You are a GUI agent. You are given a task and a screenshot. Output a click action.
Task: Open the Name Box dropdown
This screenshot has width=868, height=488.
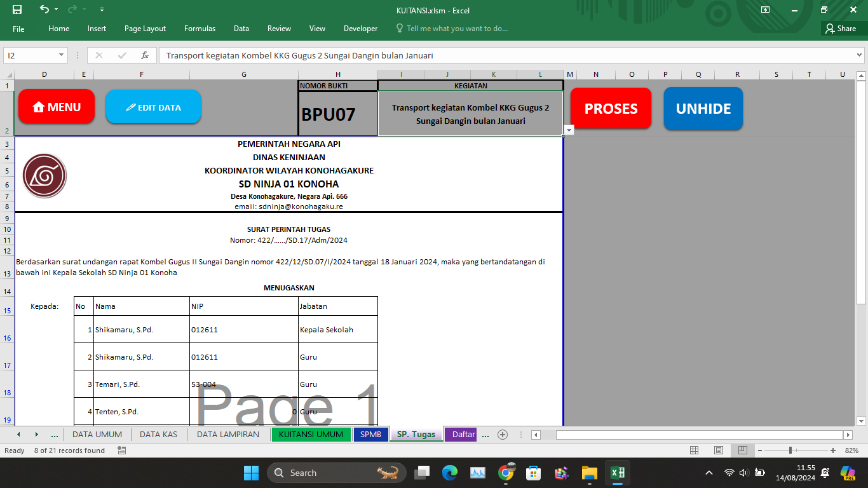[x=61, y=55]
